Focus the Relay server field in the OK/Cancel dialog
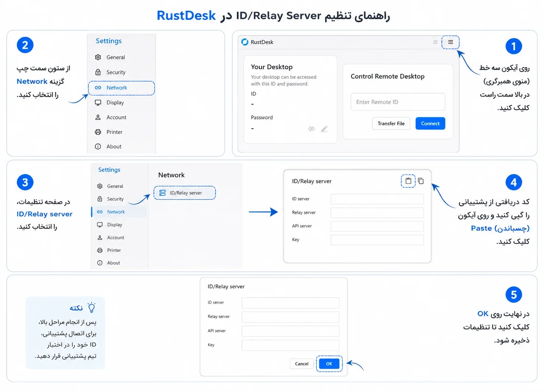544x392 pixels. pos(290,317)
